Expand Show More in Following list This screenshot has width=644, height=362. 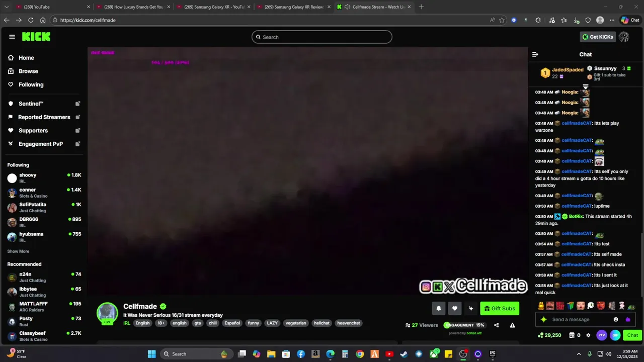[x=18, y=251]
